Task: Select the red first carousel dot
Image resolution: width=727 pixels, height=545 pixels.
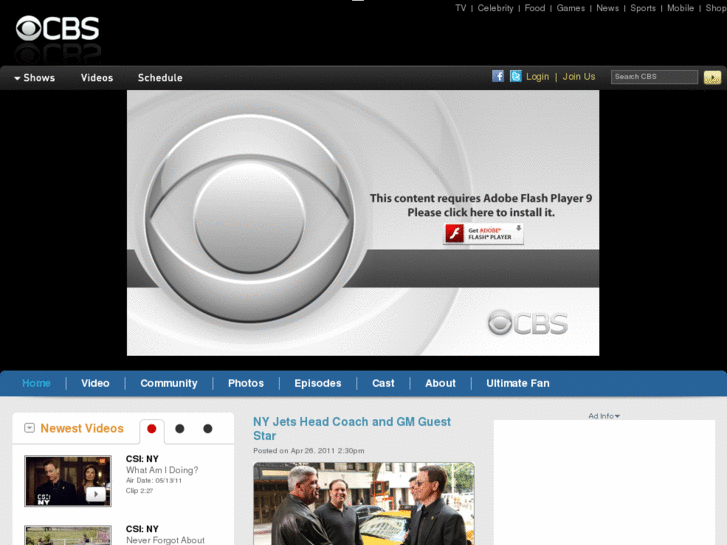Action: click(152, 429)
